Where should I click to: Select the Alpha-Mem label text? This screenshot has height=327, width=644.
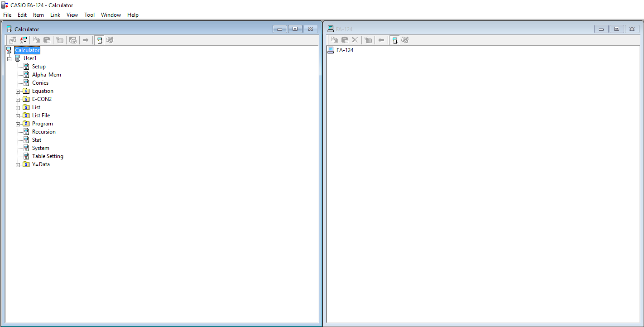click(47, 75)
